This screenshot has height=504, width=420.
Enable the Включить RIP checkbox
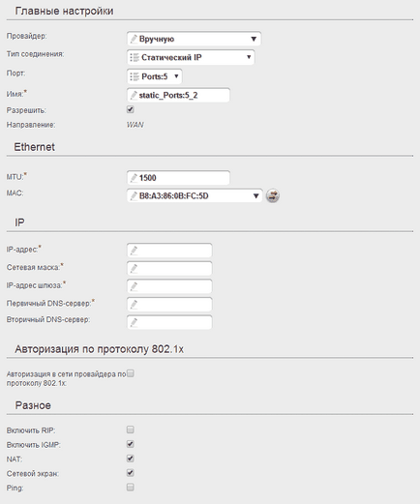point(131,430)
